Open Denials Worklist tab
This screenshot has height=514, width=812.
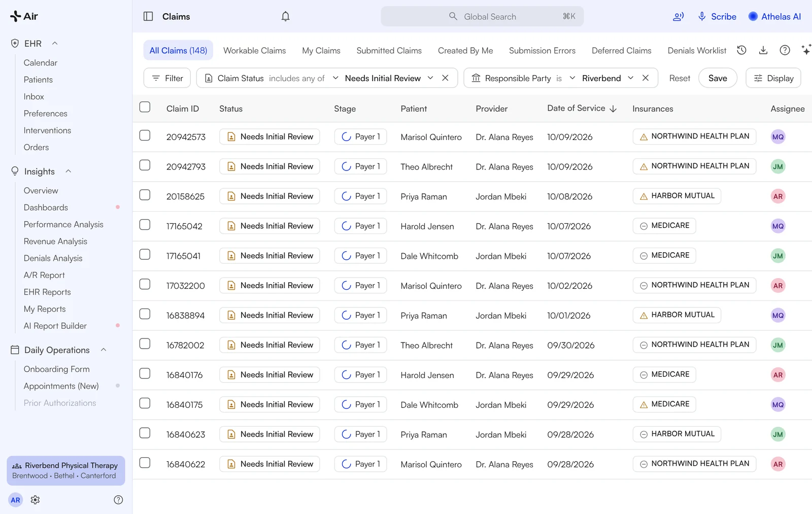(697, 51)
